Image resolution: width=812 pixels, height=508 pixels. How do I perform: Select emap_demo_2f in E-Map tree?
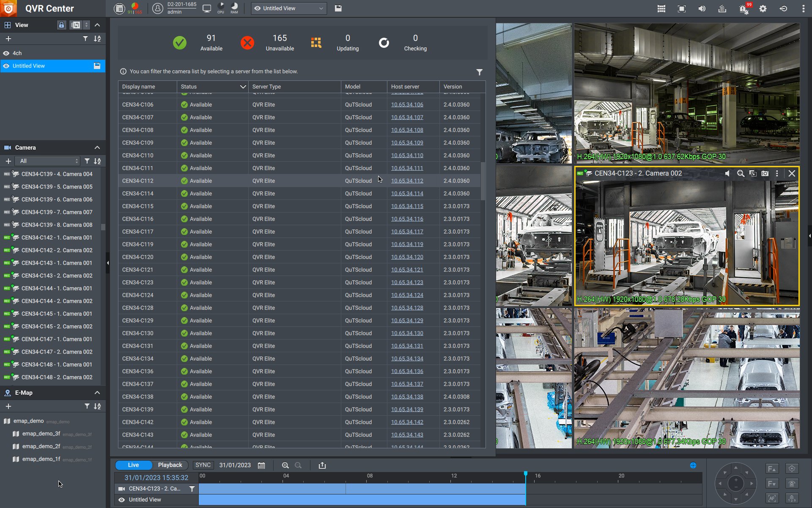[41, 446]
